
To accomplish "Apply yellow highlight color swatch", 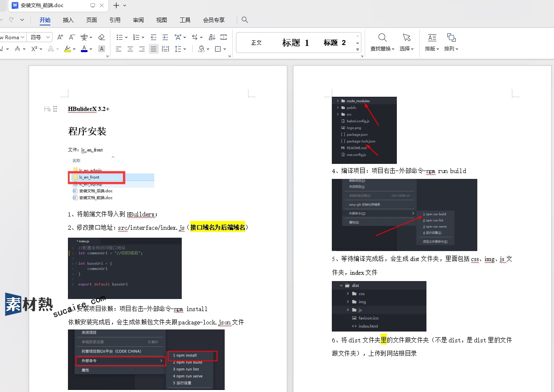I will [67, 49].
